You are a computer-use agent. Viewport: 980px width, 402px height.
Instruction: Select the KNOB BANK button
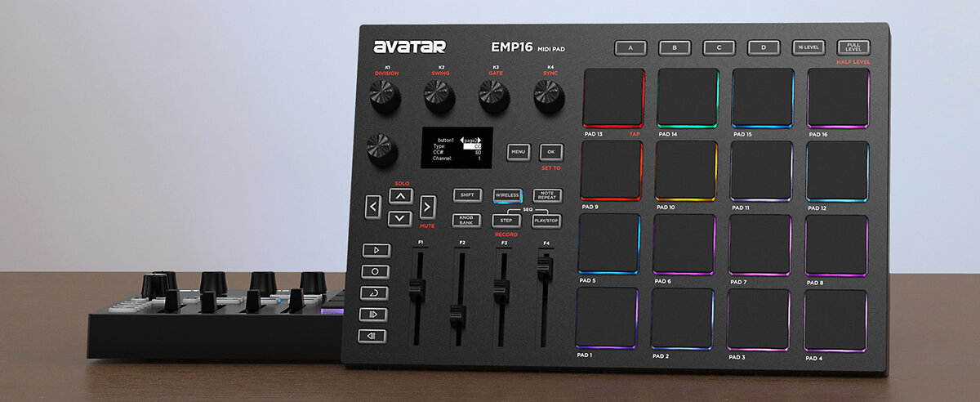tap(467, 220)
